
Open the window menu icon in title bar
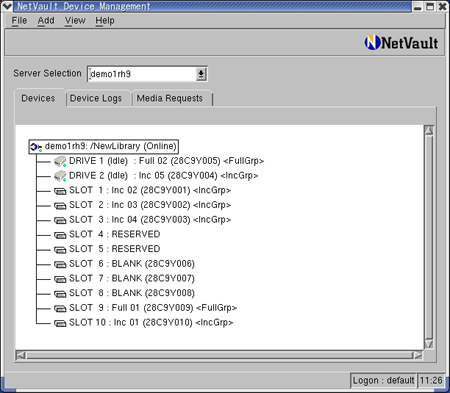[7, 6]
